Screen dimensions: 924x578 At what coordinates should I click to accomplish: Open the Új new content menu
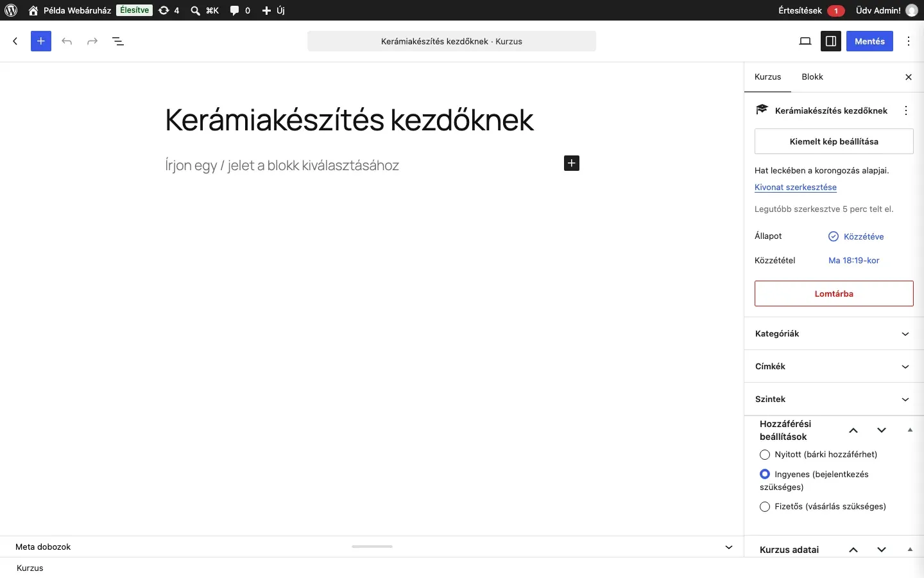click(x=274, y=10)
